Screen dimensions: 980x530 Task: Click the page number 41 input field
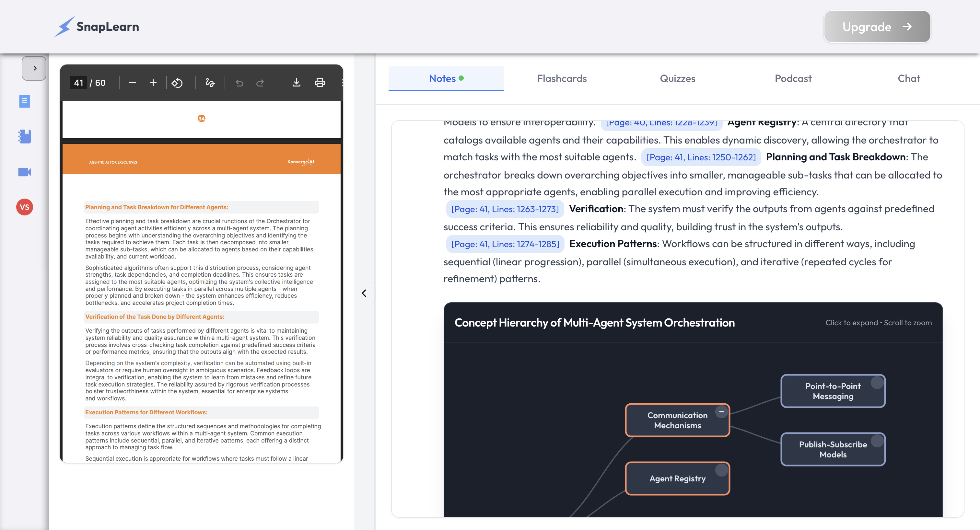(79, 83)
